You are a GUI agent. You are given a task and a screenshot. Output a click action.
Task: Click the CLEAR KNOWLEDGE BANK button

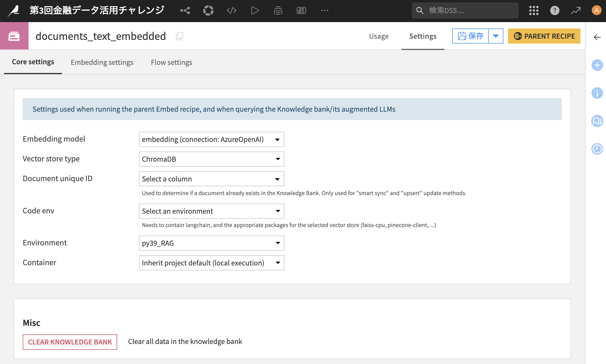70,342
